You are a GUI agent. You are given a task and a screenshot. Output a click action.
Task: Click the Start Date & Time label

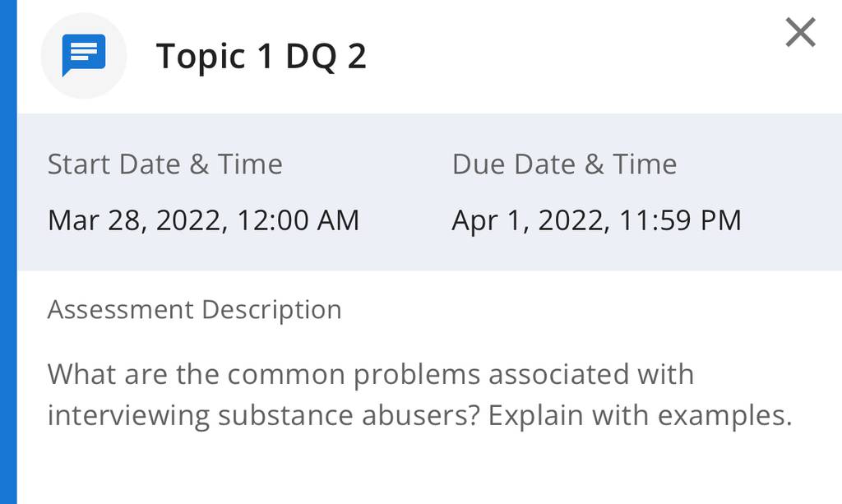click(x=164, y=164)
